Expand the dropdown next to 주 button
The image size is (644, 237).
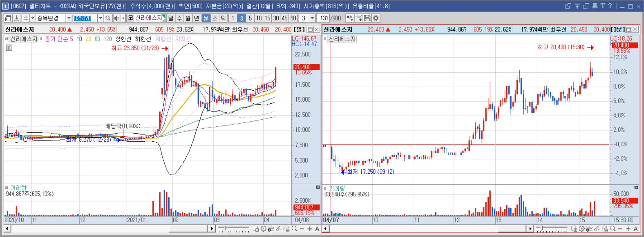33,18
